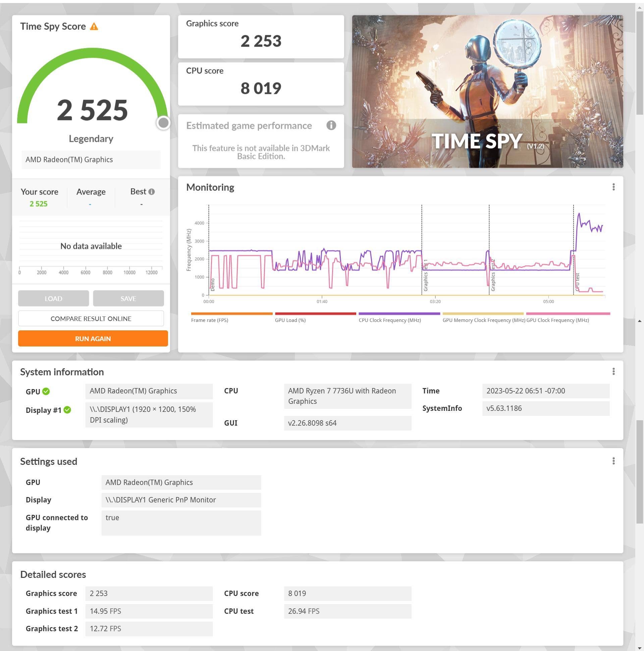This screenshot has height=651, width=644.
Task: Toggle the Frame rate (FPS) legend series
Action: (x=210, y=320)
